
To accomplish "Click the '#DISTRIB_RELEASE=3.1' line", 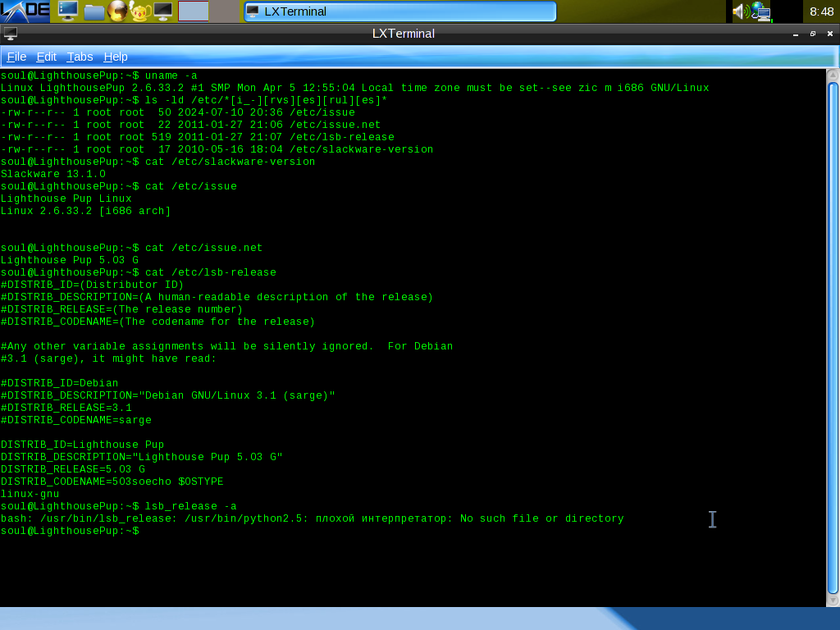I will point(66,409).
